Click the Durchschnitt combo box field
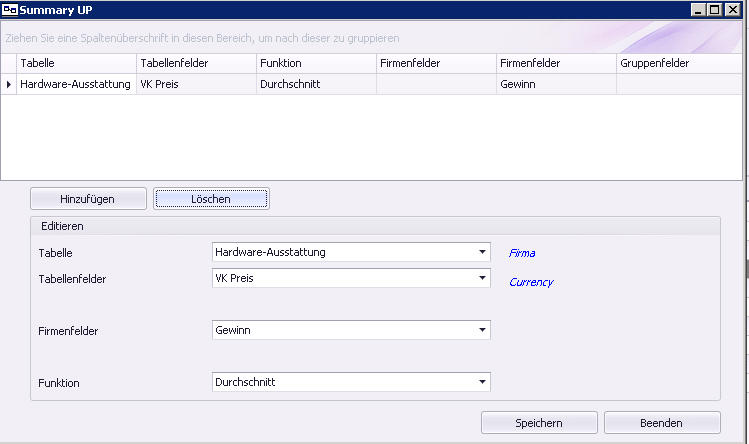749x444 pixels. point(351,382)
